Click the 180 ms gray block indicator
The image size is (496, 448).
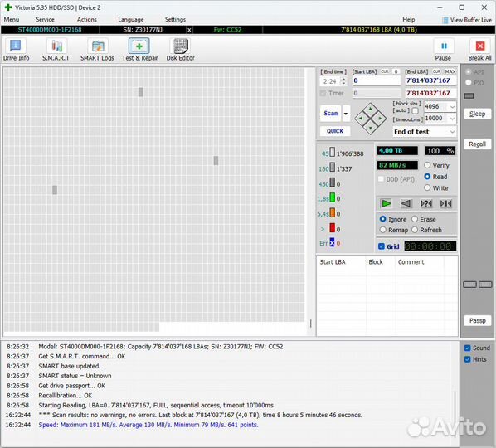click(x=332, y=167)
